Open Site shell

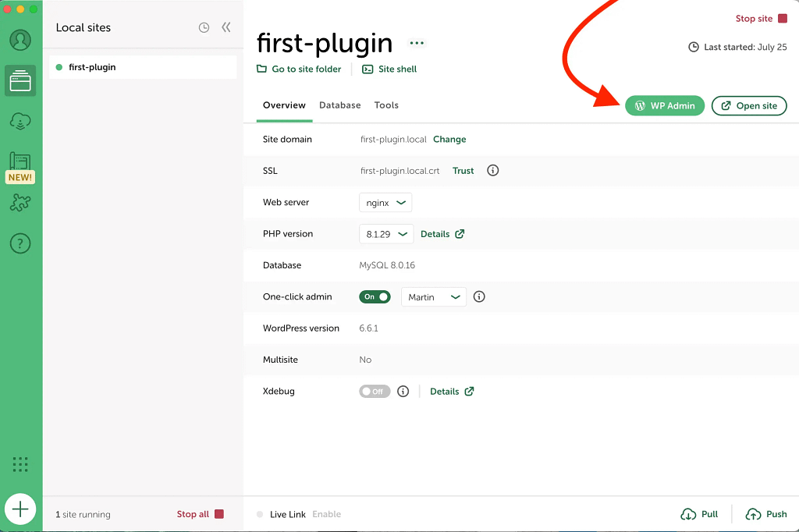(389, 69)
